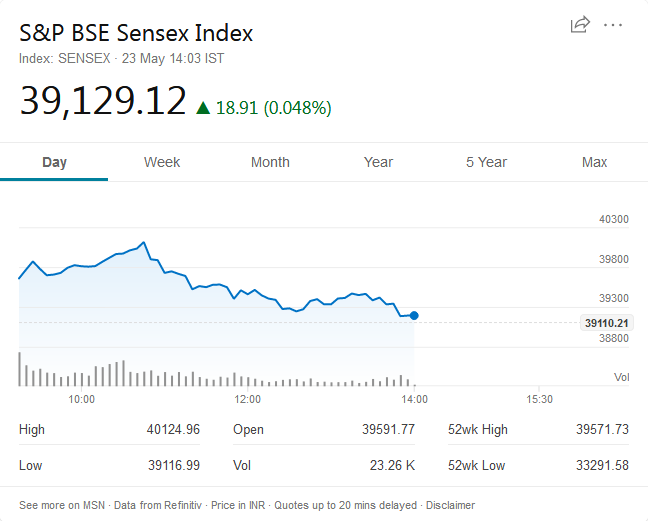648x521 pixels.
Task: Click the green up-triangle change indicator
Action: click(x=203, y=107)
